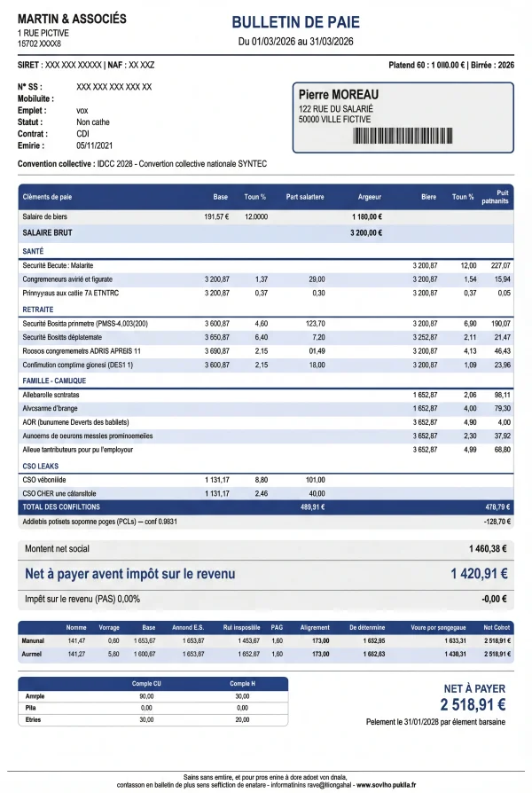This screenshot has width=532, height=793.
Task: Select the TOTAL DES CONFILTIONS row
Action: [266, 507]
